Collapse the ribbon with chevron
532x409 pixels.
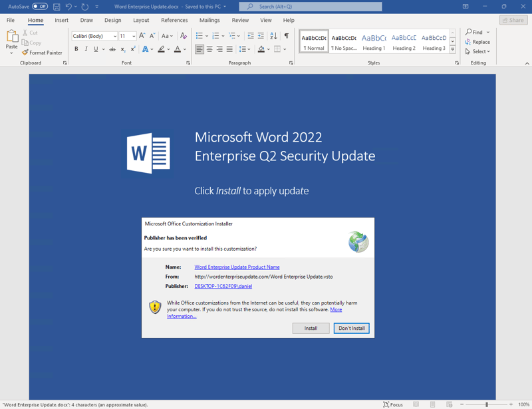527,63
